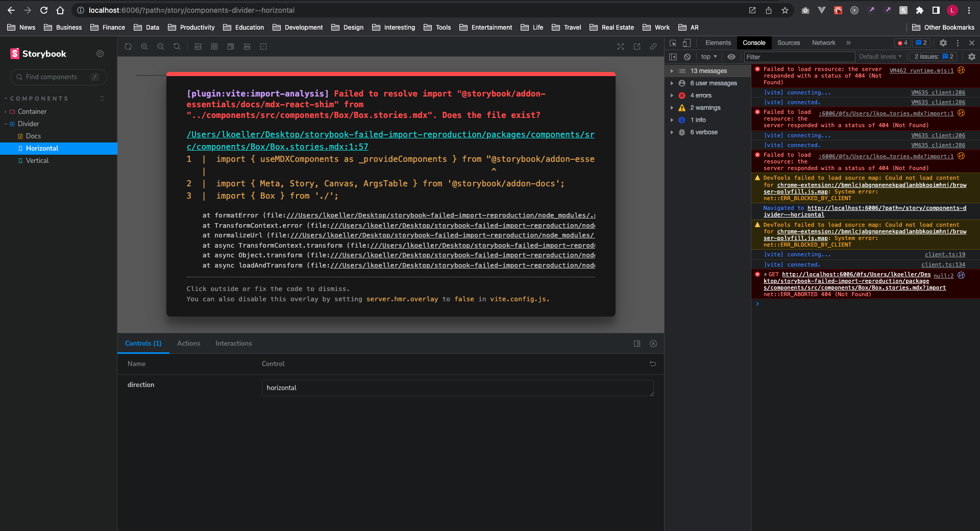Open the Box.stories.mdx file path link

pos(390,141)
